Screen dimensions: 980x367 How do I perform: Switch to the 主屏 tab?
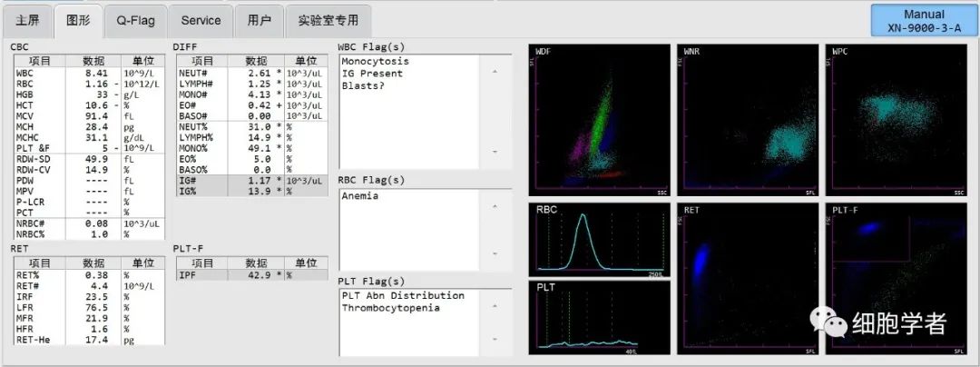pyautogui.click(x=27, y=20)
